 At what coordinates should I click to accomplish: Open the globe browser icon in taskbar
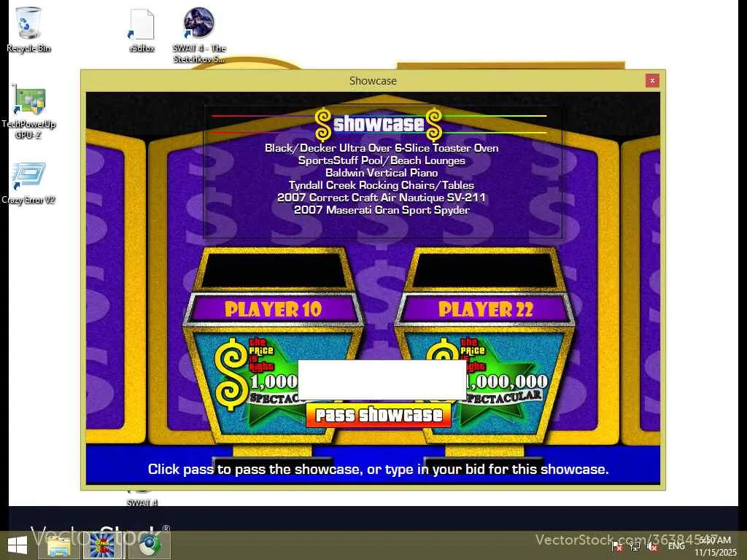(150, 545)
